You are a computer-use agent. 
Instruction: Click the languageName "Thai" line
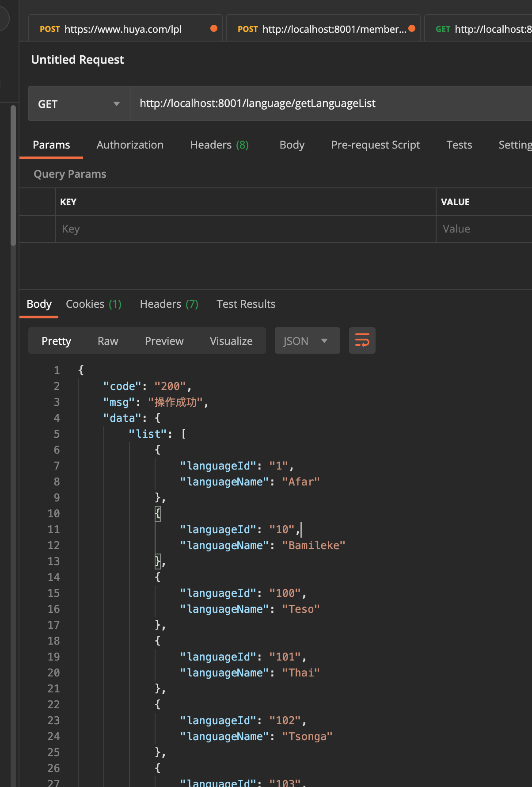[250, 673]
